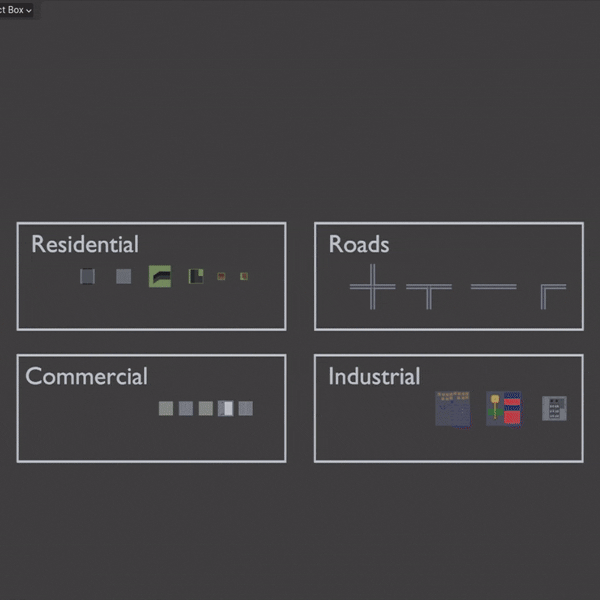Select the last Commercial tile
The width and height of the screenshot is (600, 600).
point(246,408)
